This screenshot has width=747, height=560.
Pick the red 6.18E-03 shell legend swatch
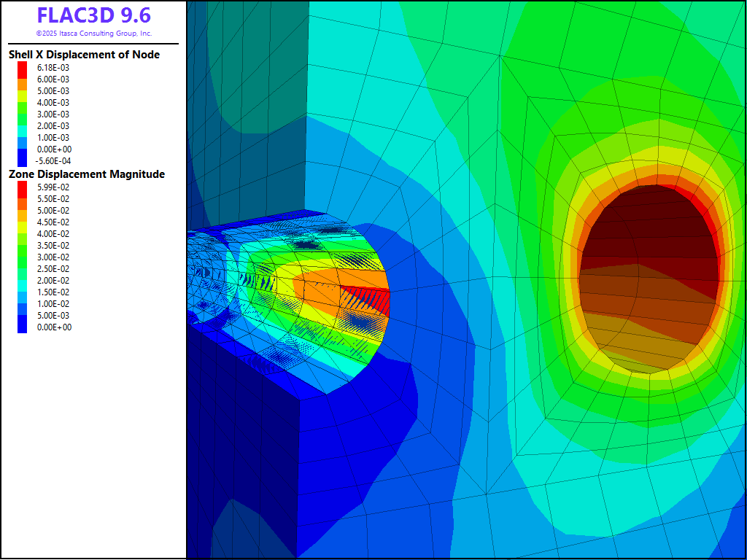(22, 67)
